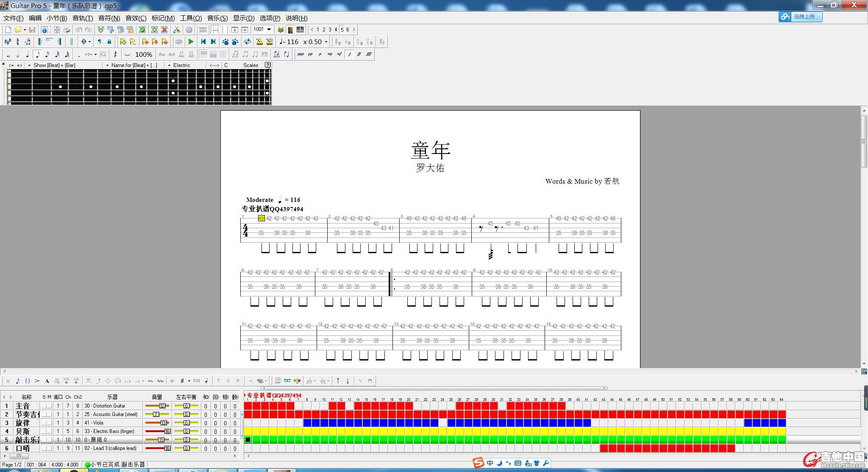Image resolution: width=868 pixels, height=472 pixels.
Task: Expand the Electric fretboard type dropdown
Action: [169, 65]
